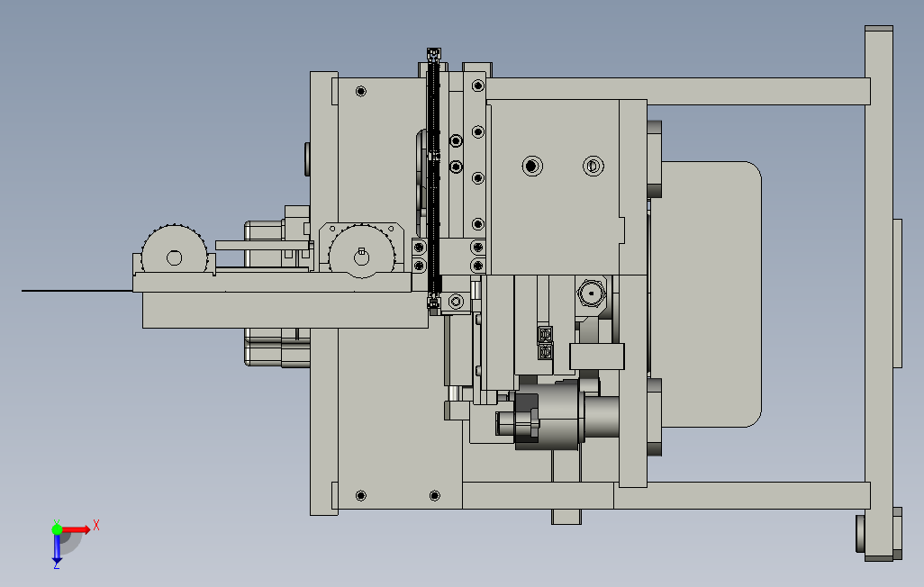Select the black vertical timing belt

(x=434, y=176)
